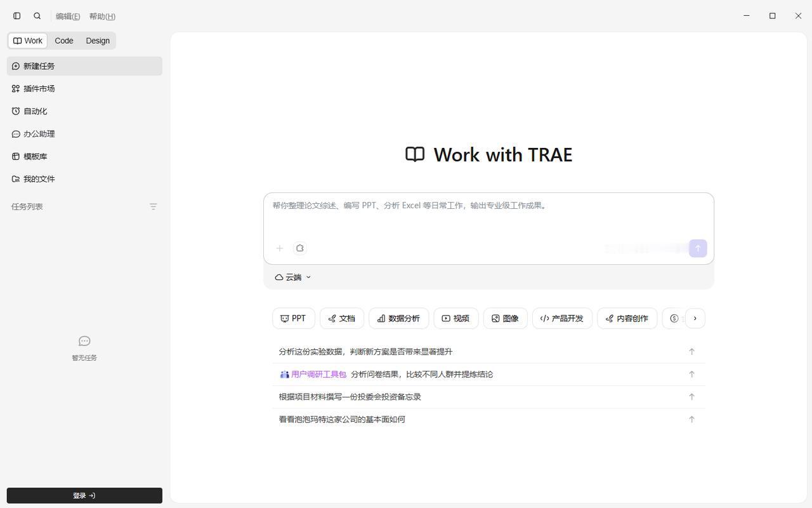Viewport: 812px width, 508px height.
Task: Toggle the sidebar panel icon
Action: click(x=17, y=16)
